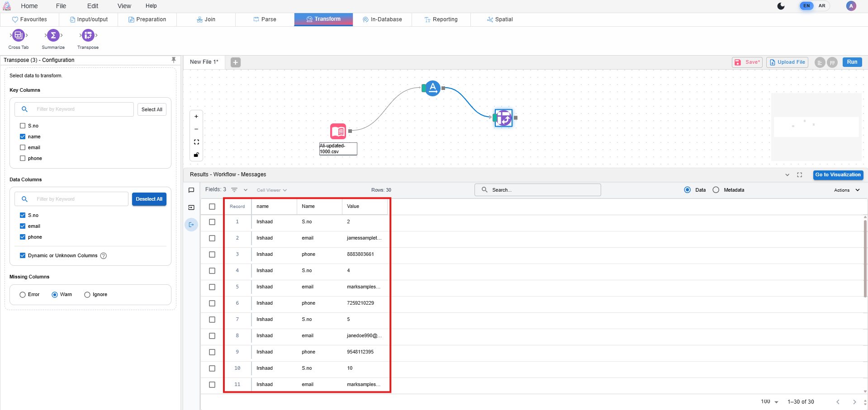Open the Edit menu

[93, 6]
